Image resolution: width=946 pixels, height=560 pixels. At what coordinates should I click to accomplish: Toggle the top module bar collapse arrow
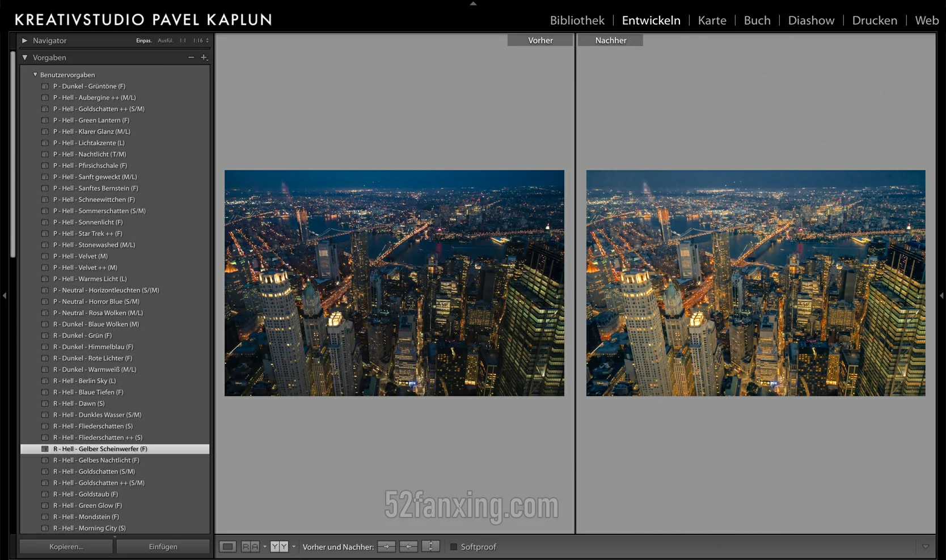pos(473,3)
